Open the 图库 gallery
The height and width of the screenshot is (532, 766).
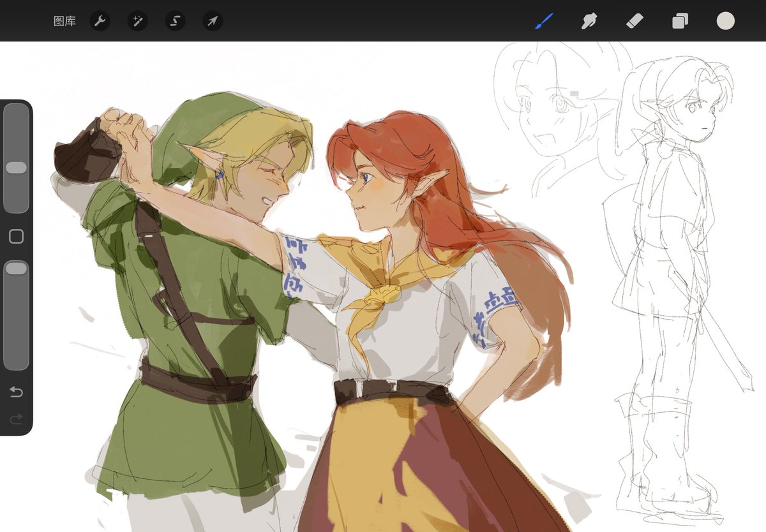65,21
